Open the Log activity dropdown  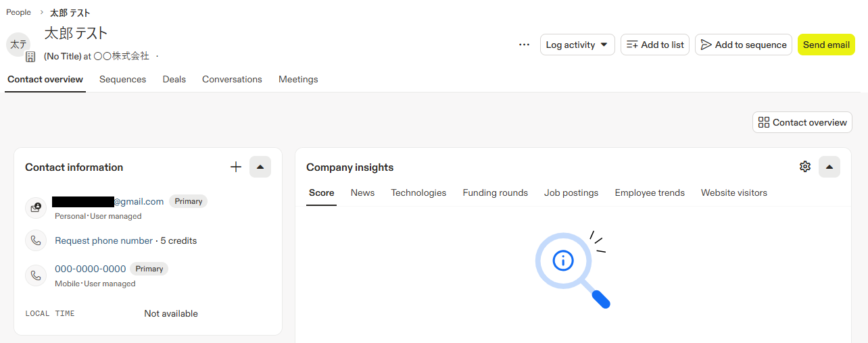pyautogui.click(x=577, y=45)
